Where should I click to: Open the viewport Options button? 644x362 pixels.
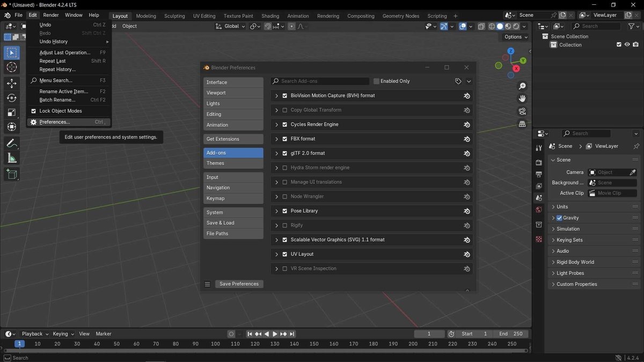click(514, 36)
